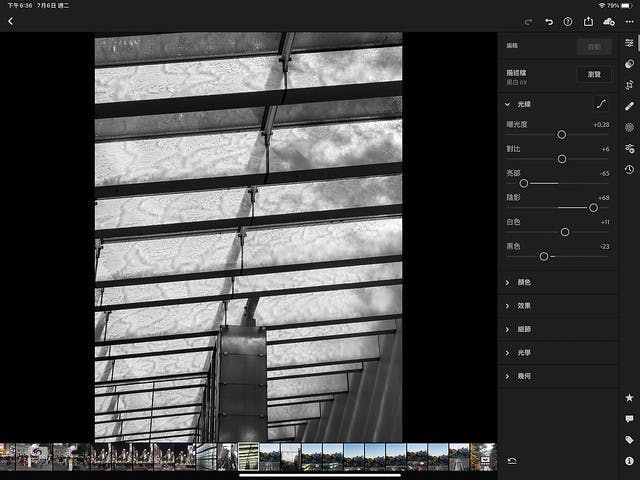This screenshot has width=640, height=480.
Task: Open the star rating panel icon
Action: [x=629, y=398]
